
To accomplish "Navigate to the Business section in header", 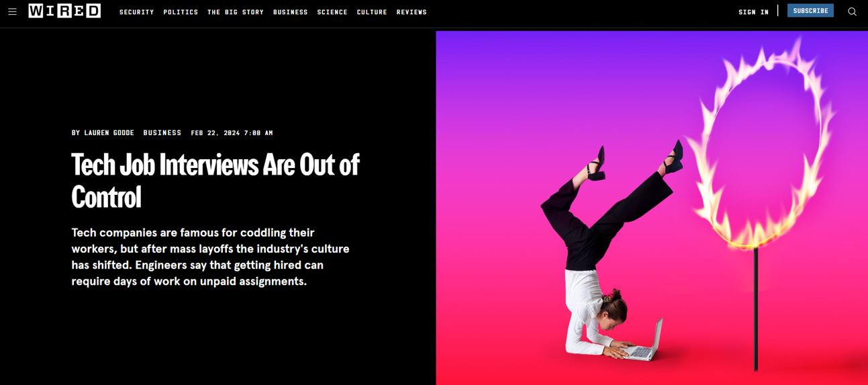I will tap(291, 12).
